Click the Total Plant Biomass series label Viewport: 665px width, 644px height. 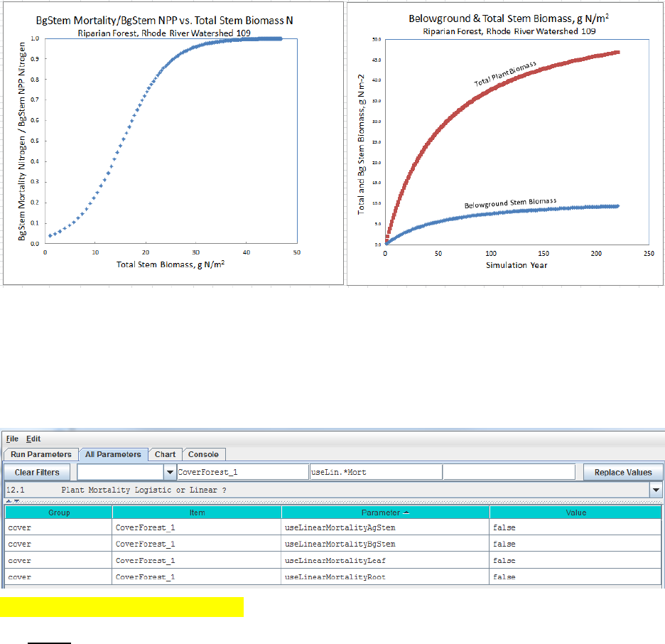click(x=505, y=74)
